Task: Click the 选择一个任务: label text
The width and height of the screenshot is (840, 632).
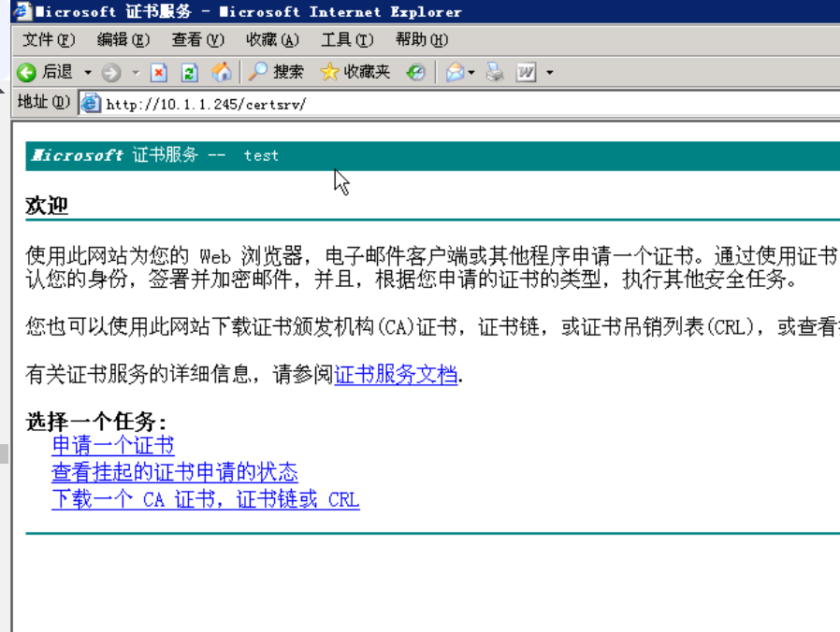Action: tap(96, 422)
